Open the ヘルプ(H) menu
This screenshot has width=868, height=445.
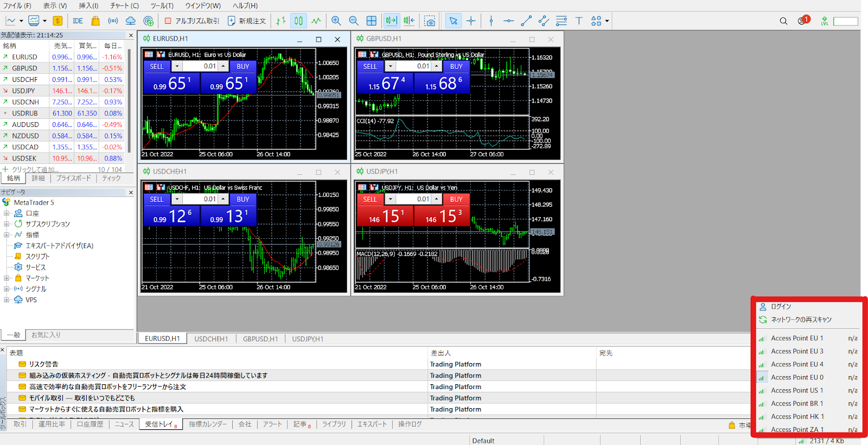(245, 5)
